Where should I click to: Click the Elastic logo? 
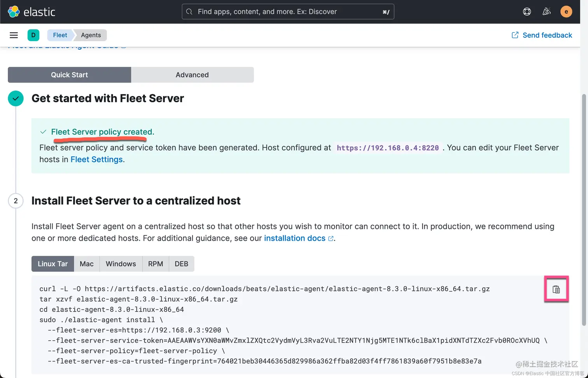pyautogui.click(x=31, y=12)
